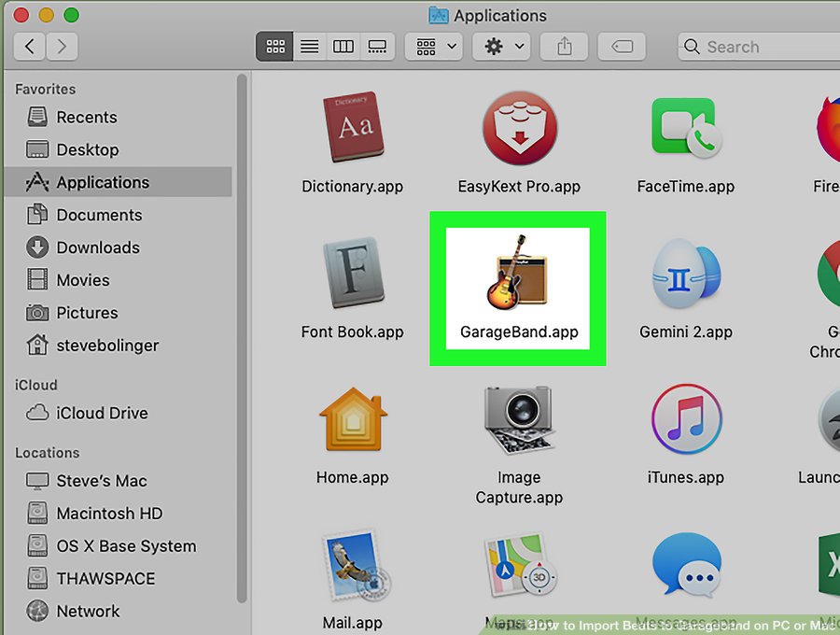Open Desktop in the sidebar
840x635 pixels.
click(x=118, y=149)
